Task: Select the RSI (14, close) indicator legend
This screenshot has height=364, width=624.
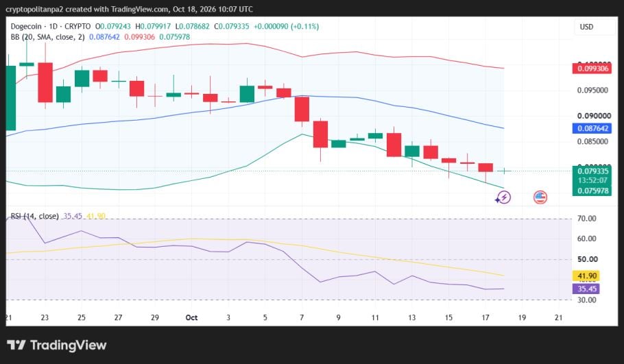Action: click(x=34, y=216)
